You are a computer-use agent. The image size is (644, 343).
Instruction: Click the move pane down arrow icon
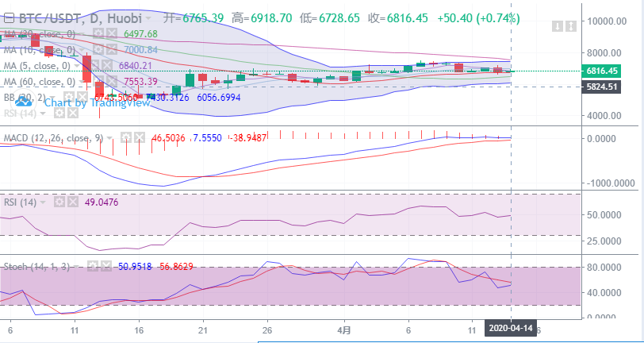pyautogui.click(x=557, y=27)
